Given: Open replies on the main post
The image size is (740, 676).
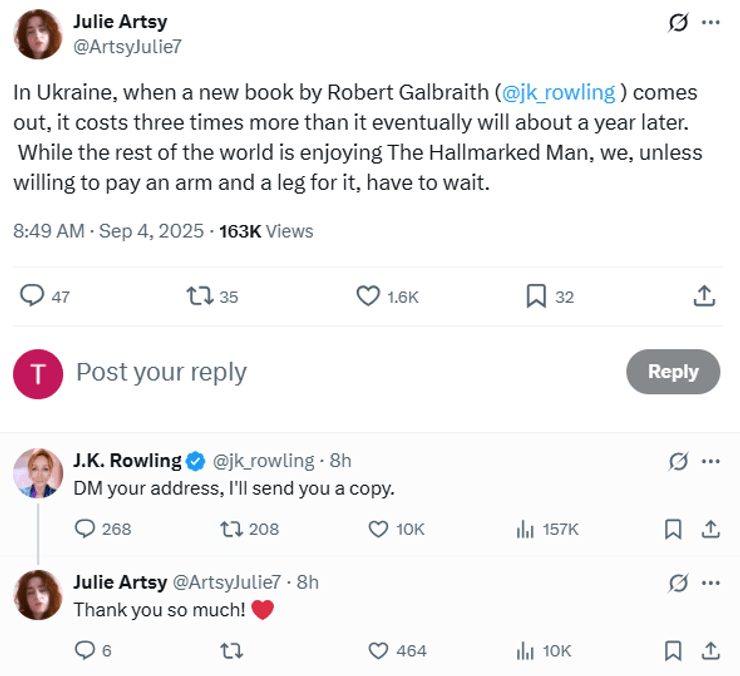Looking at the screenshot, I should coord(33,296).
